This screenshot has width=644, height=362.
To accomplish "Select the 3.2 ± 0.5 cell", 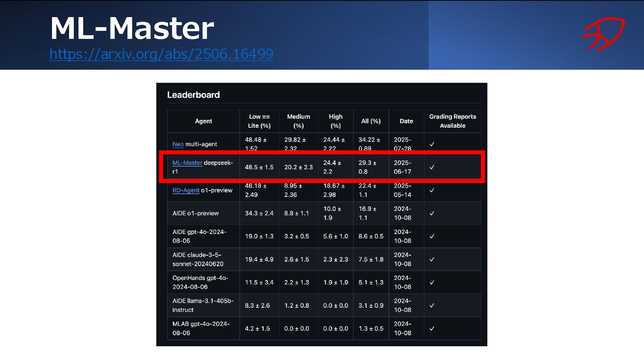I will coord(299,236).
